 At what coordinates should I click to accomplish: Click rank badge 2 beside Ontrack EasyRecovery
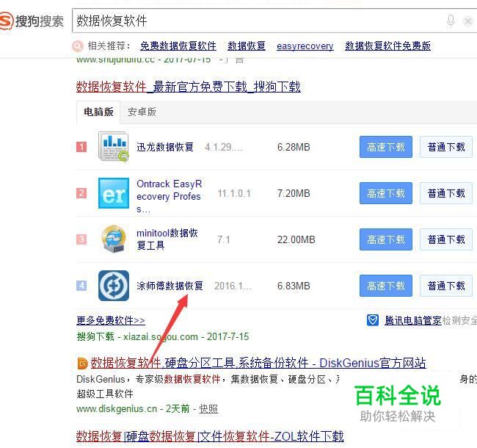coord(81,193)
